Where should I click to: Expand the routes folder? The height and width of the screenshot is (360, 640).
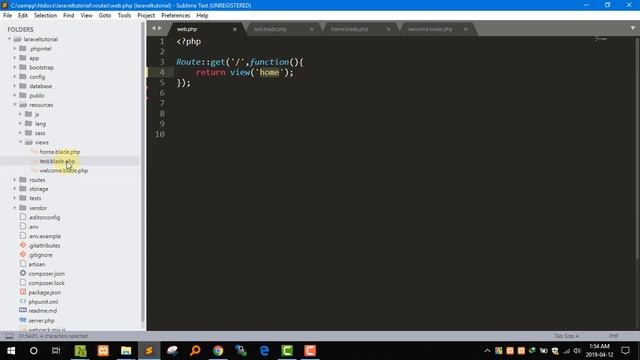pyautogui.click(x=15, y=180)
